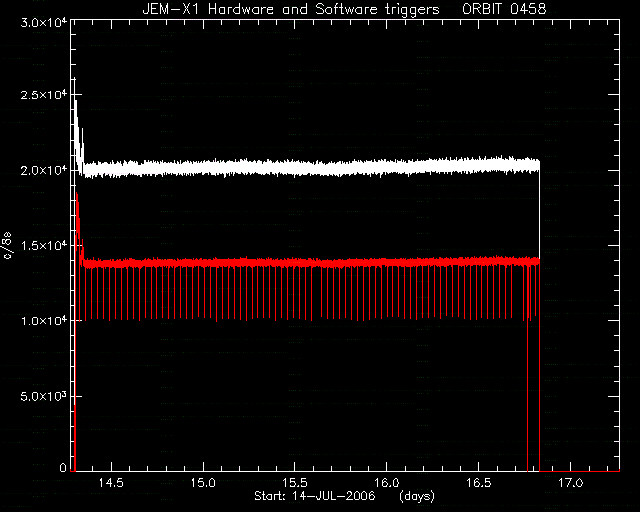Screen dimensions: 640x512
Task: Click the 1.5×10⁴ y-axis tick label
Action: 44,245
